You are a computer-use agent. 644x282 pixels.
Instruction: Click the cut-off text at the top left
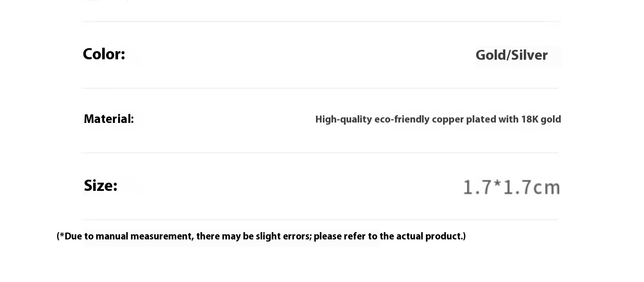coord(111,1)
